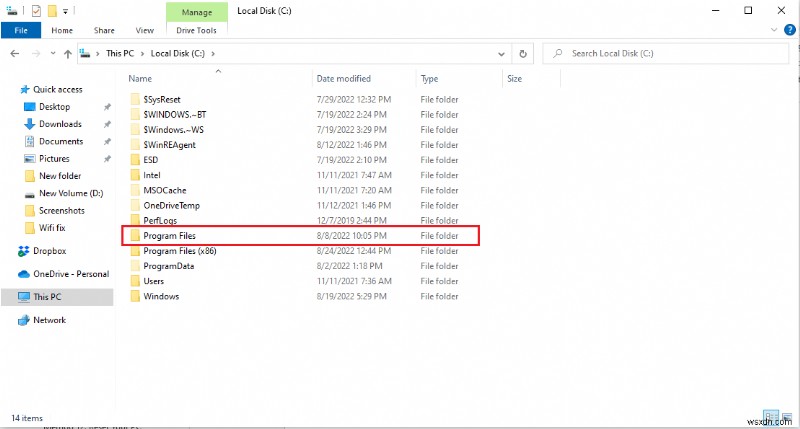This screenshot has height=429, width=800.
Task: Open Documents in the navigation pane
Action: (x=61, y=141)
